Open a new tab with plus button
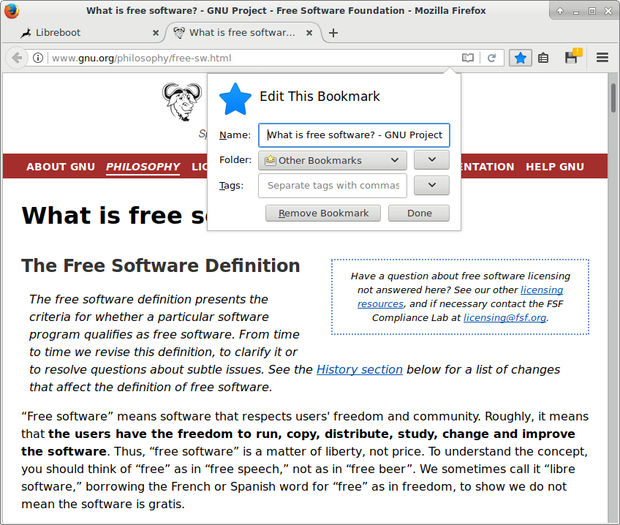620x525 pixels. (333, 32)
